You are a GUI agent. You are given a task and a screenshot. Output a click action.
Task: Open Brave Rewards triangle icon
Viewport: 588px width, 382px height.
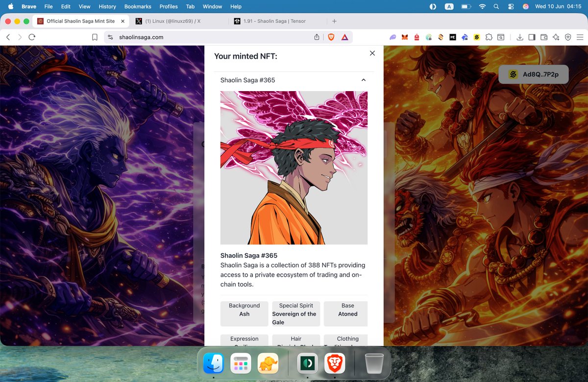[x=345, y=37]
